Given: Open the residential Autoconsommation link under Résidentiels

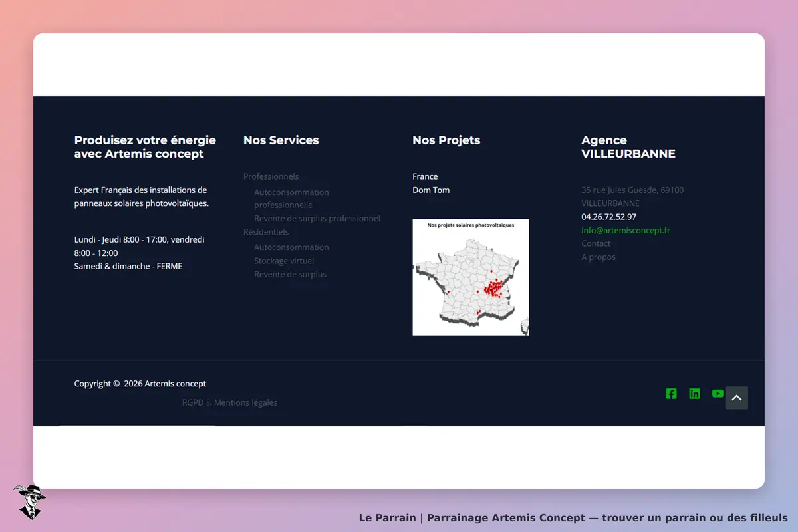Looking at the screenshot, I should point(291,247).
